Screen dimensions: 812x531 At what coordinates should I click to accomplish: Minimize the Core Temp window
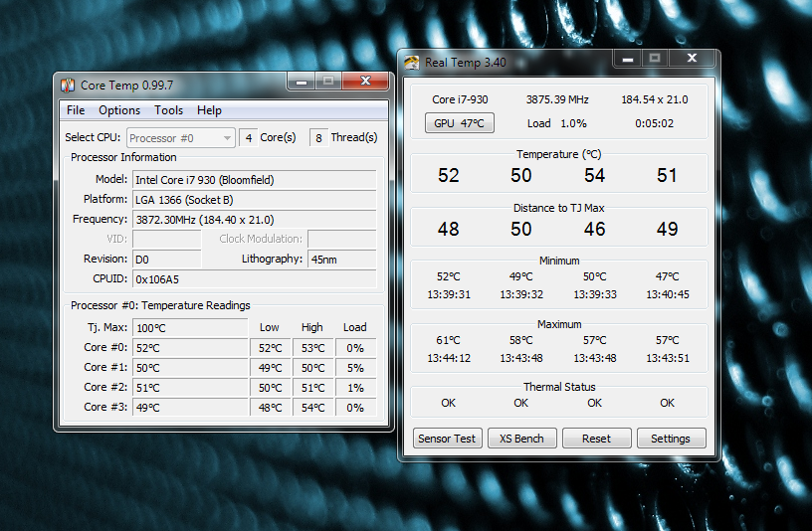point(302,81)
